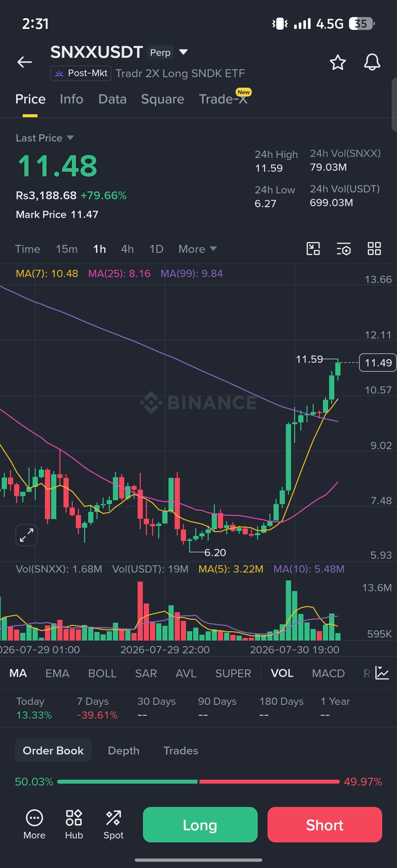Open the indicator chart settings icon
The width and height of the screenshot is (397, 868).
click(382, 673)
